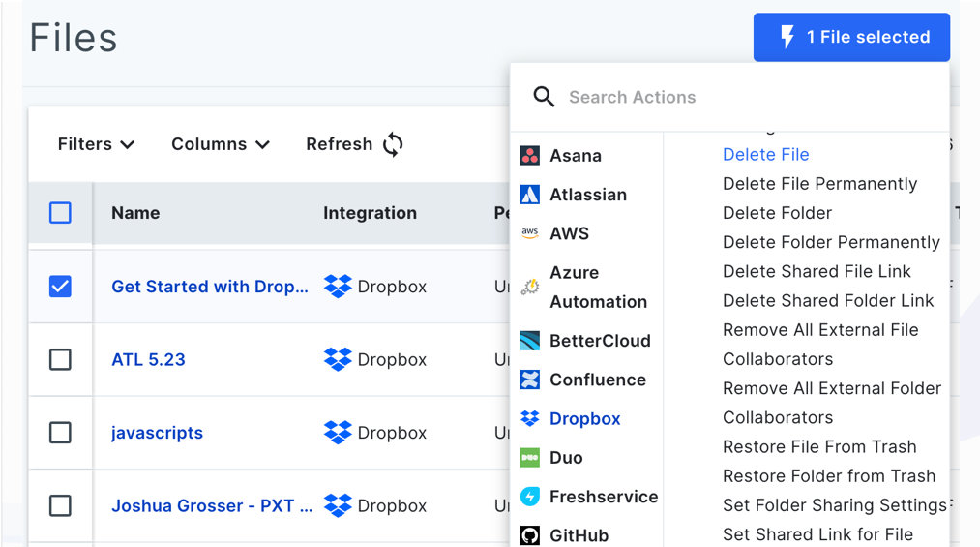The image size is (980, 547).
Task: Click the BetterCloud logo icon
Action: pos(530,341)
